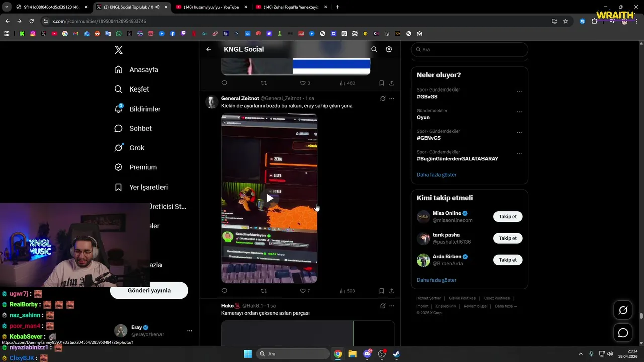Open Oyun trending topic
Viewport: 644px width, 362px height.
[423, 117]
